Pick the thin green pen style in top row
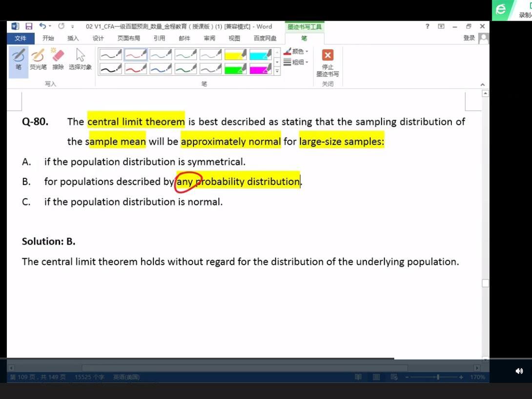The image size is (532, 399). click(x=185, y=54)
